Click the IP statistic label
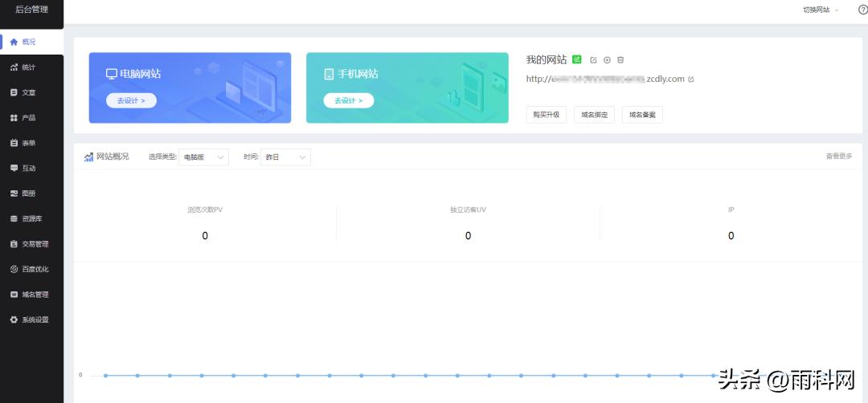 [731, 210]
